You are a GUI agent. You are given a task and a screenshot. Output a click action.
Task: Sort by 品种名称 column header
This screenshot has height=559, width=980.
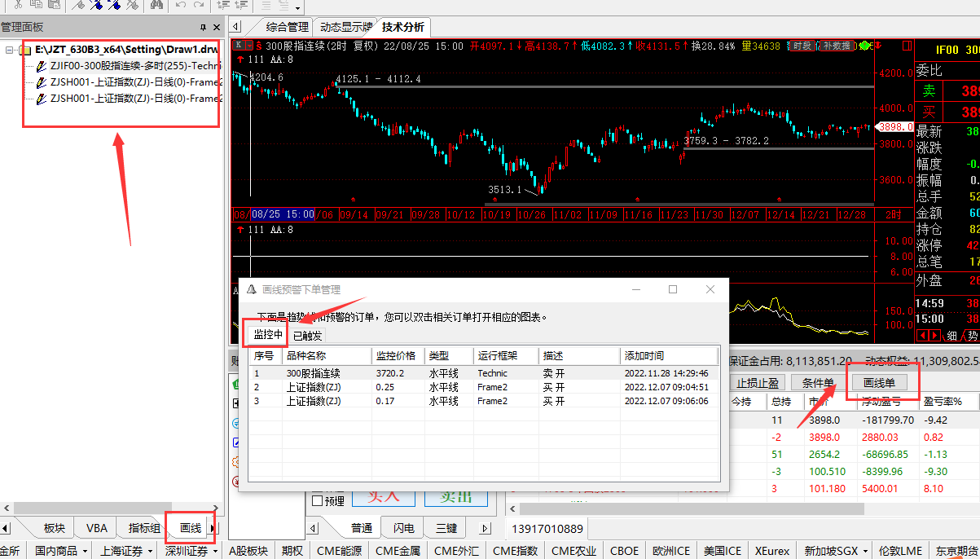pyautogui.click(x=327, y=356)
